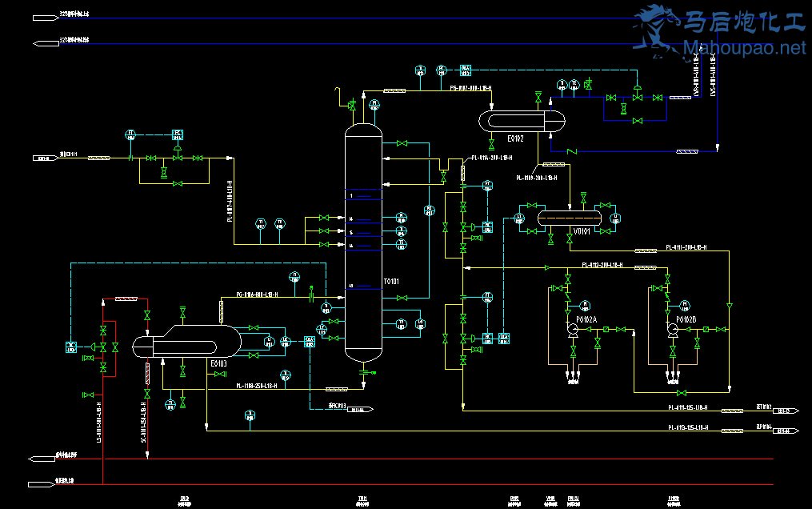
Task: Click the P0102B pump label text
Action: point(686,319)
